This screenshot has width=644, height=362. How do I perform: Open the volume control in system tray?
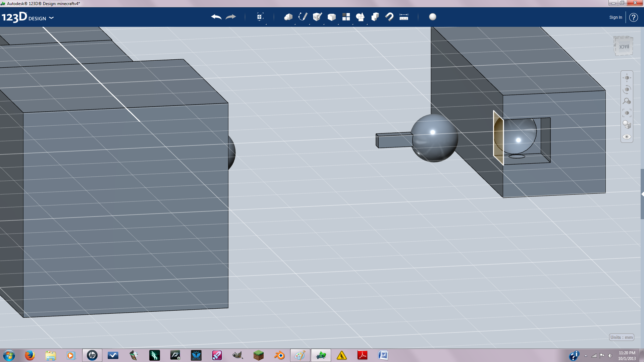coord(610,356)
